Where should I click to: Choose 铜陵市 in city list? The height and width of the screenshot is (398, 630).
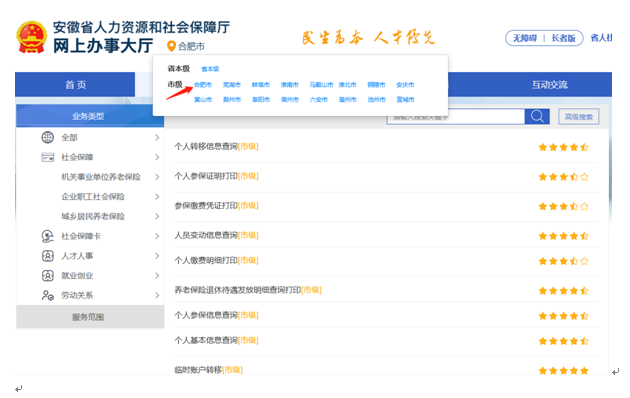(x=376, y=85)
